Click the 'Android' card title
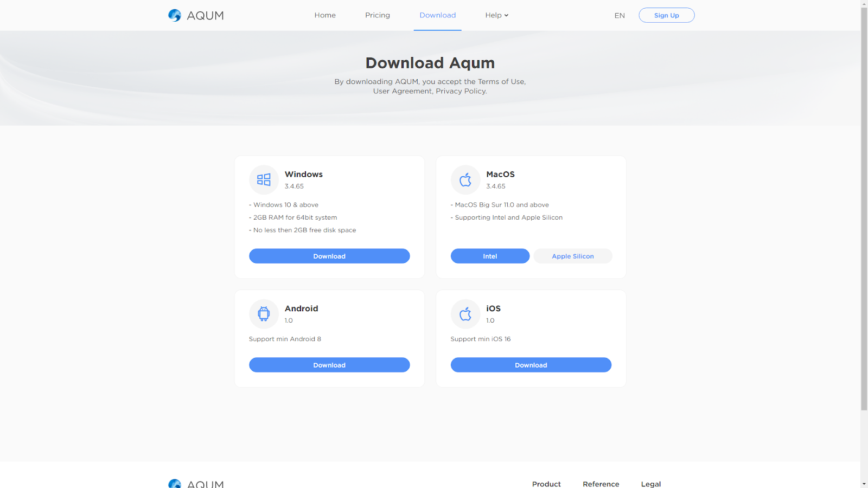This screenshot has height=488, width=868. pyautogui.click(x=302, y=309)
